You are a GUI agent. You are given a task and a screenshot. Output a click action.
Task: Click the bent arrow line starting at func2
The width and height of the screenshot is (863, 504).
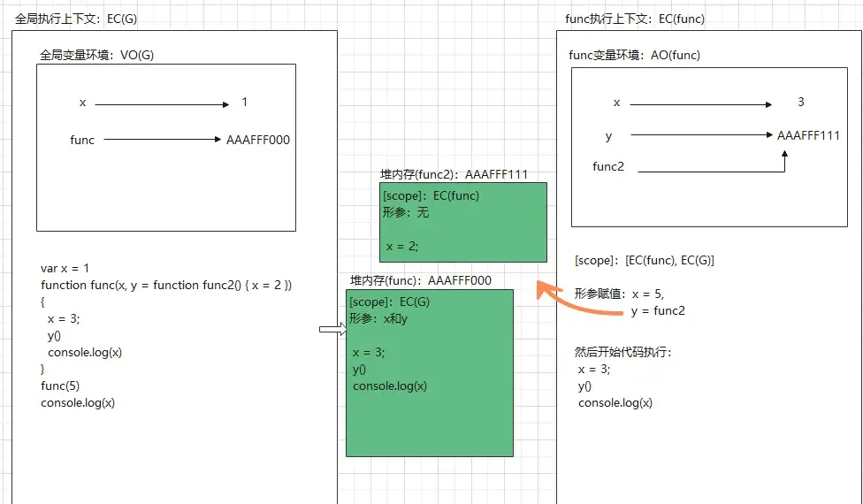point(707,171)
